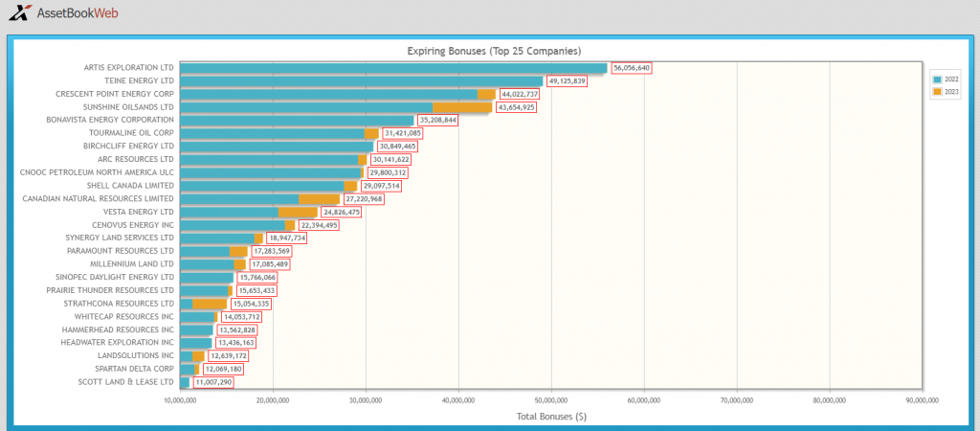
Task: Select the SINOPEC DAYLIGHT ENERGY LTD label
Action: point(115,277)
